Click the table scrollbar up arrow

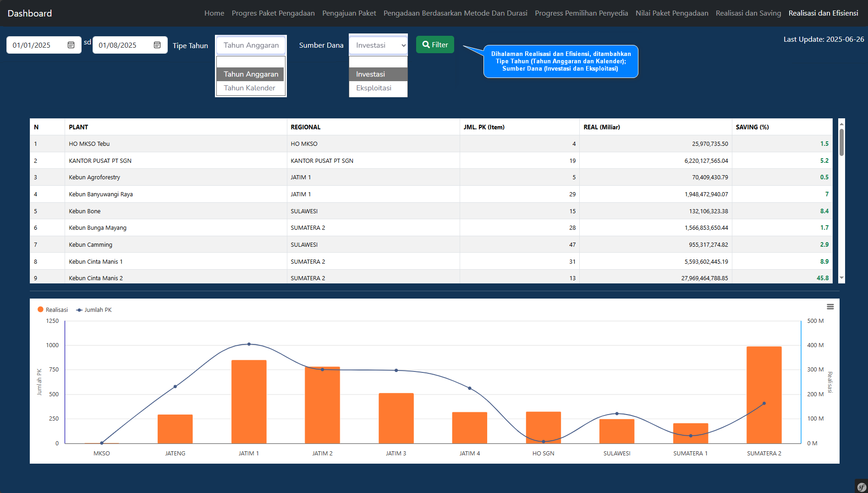841,123
